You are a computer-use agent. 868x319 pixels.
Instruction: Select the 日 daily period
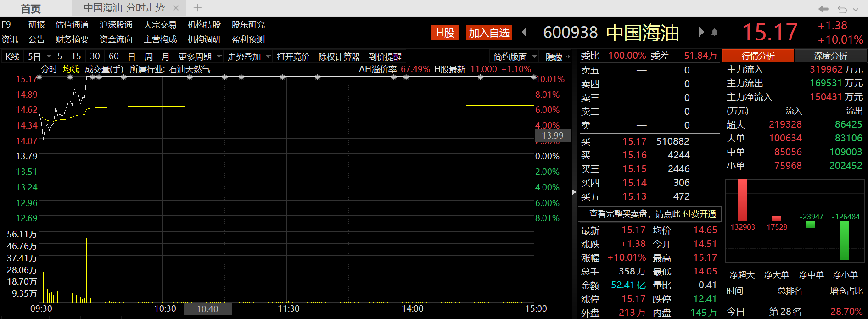tap(132, 56)
